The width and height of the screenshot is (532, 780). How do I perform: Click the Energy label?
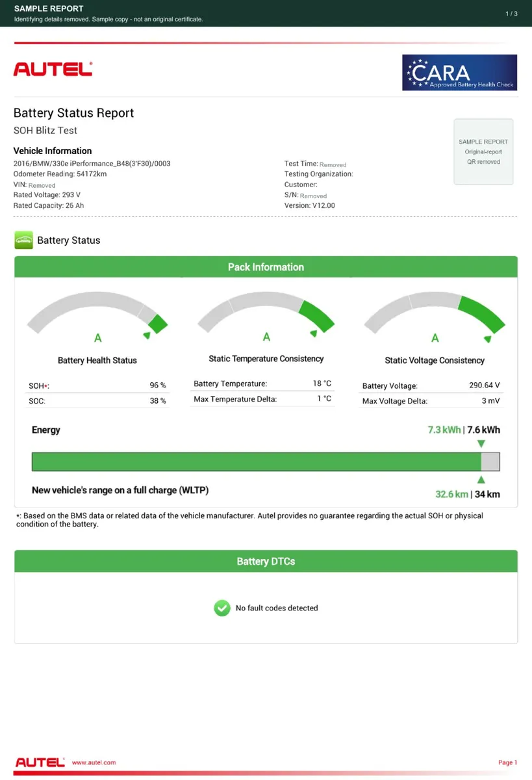point(46,430)
